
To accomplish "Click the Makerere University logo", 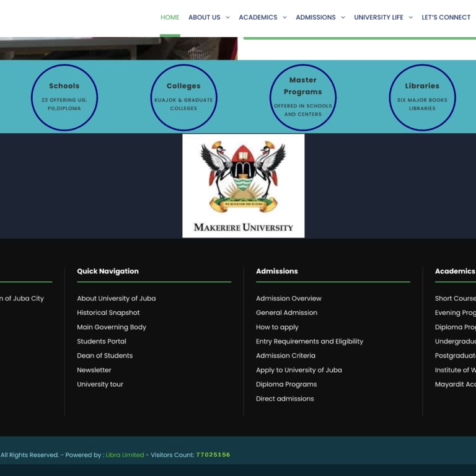I will [244, 186].
